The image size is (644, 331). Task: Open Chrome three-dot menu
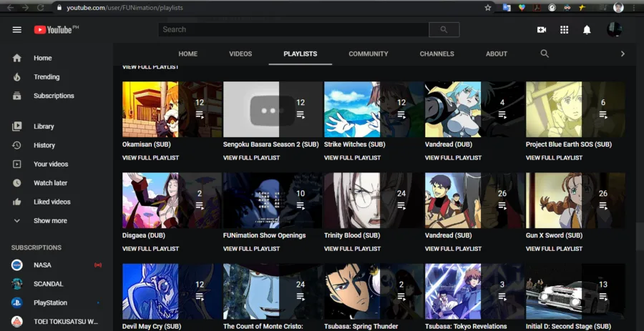click(x=635, y=7)
